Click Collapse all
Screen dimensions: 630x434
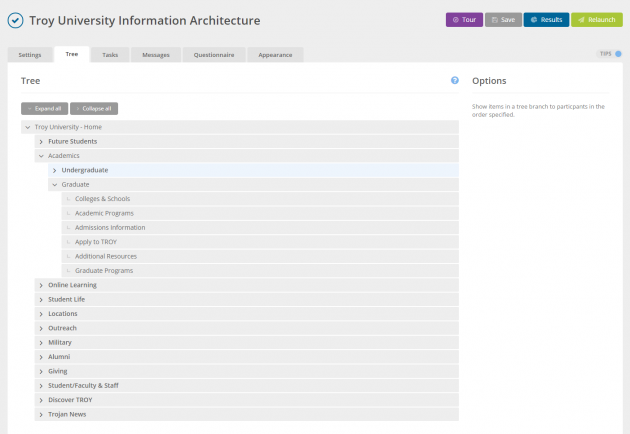pos(94,108)
